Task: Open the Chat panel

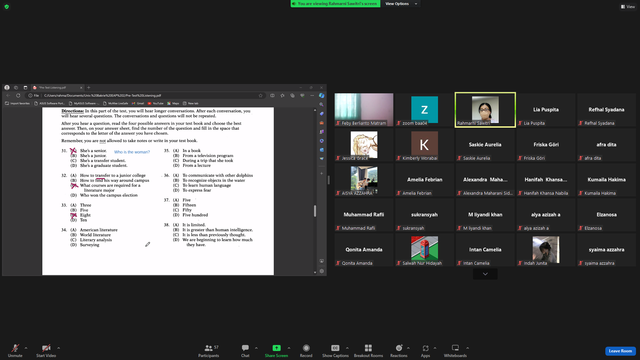Action: click(x=245, y=350)
